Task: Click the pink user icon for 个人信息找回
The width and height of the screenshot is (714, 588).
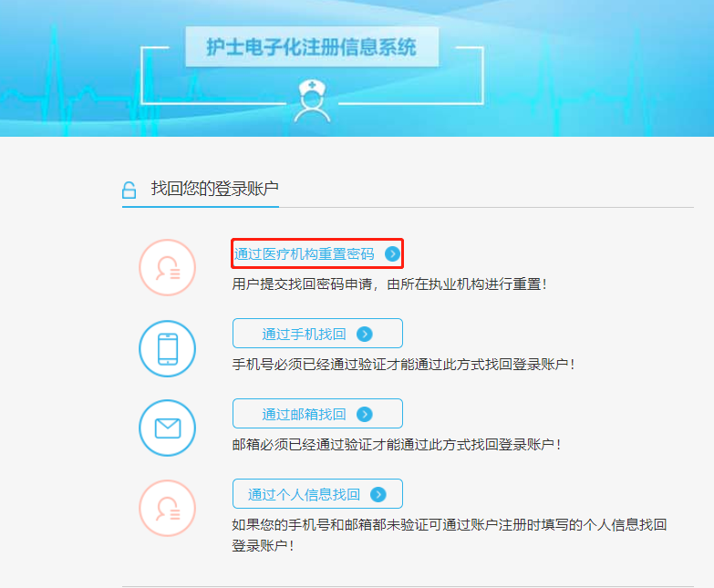Action: pos(167,508)
